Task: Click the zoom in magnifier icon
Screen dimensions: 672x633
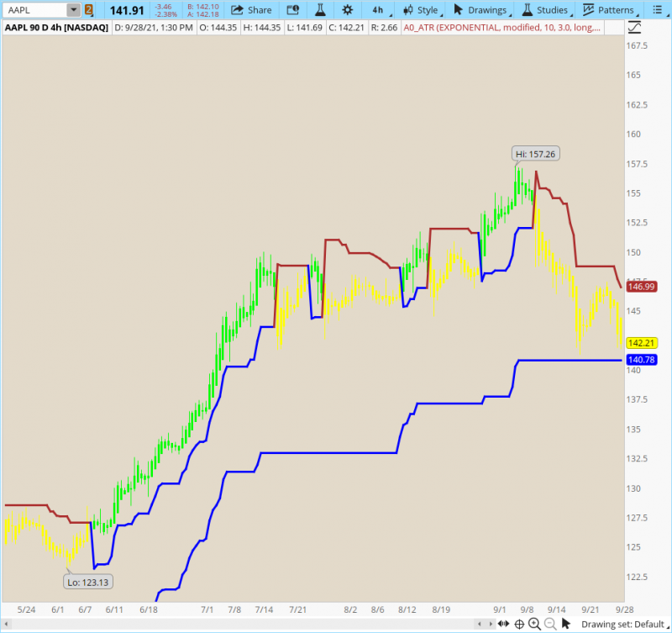Action: [534, 624]
